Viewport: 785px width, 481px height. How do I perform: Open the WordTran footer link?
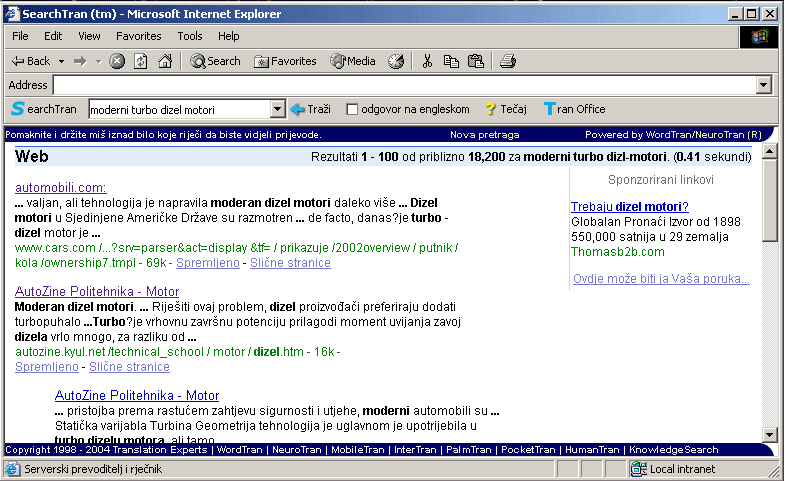[239, 449]
